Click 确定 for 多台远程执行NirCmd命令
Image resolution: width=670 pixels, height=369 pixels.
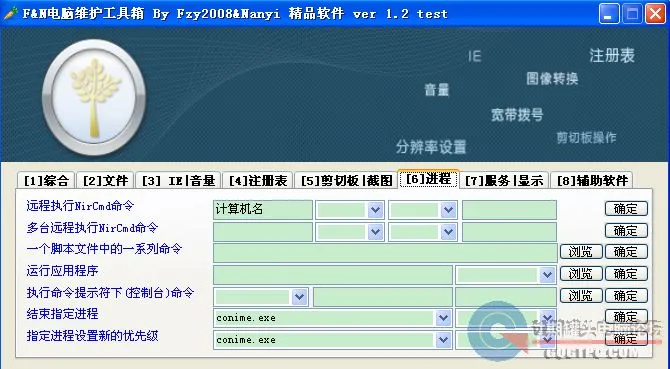pos(626,231)
